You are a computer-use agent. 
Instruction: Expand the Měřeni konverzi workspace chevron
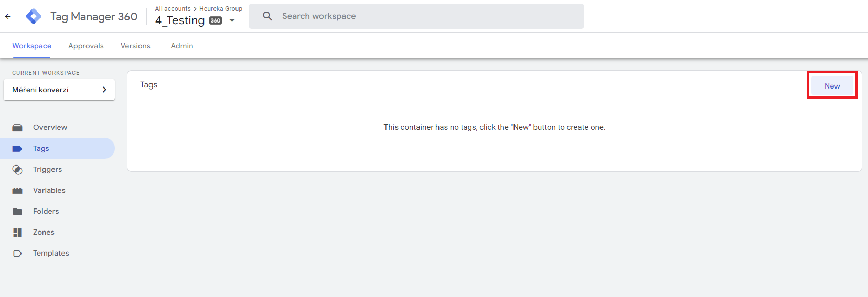pyautogui.click(x=104, y=90)
